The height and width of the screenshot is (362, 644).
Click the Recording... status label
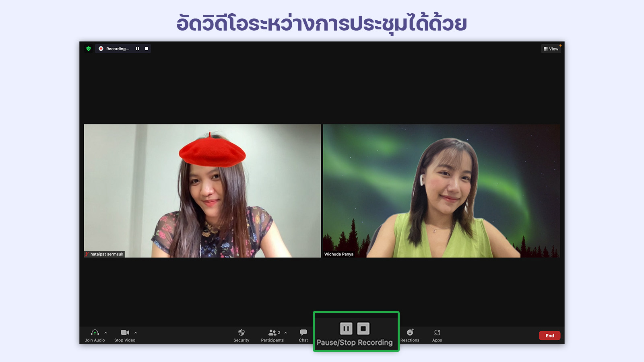(x=118, y=49)
